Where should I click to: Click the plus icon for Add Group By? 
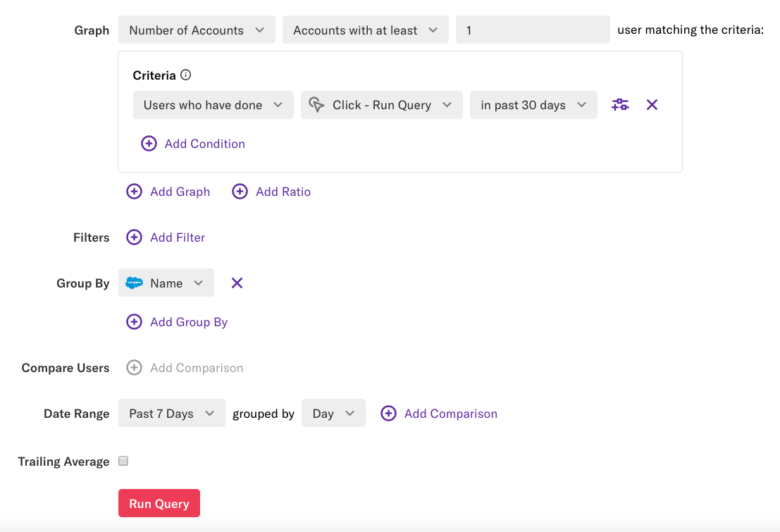[x=134, y=321]
